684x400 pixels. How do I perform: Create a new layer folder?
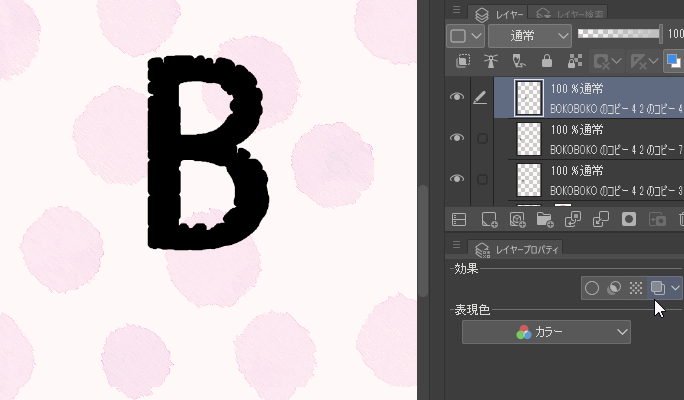(x=545, y=219)
